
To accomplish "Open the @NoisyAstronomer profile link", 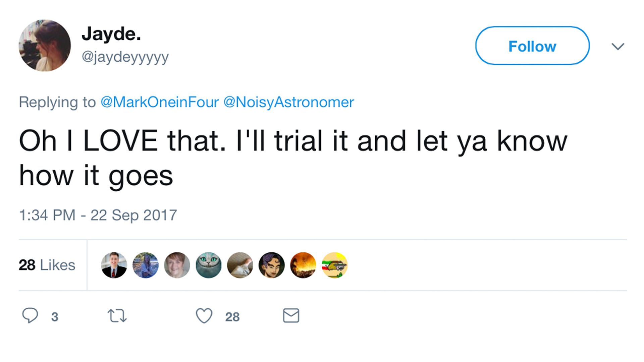I will point(288,102).
